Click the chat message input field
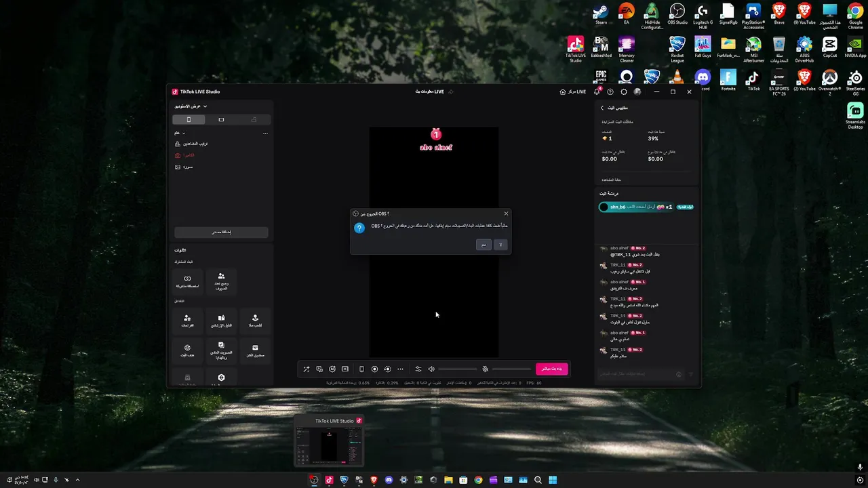This screenshot has height=488, width=868. (x=636, y=374)
